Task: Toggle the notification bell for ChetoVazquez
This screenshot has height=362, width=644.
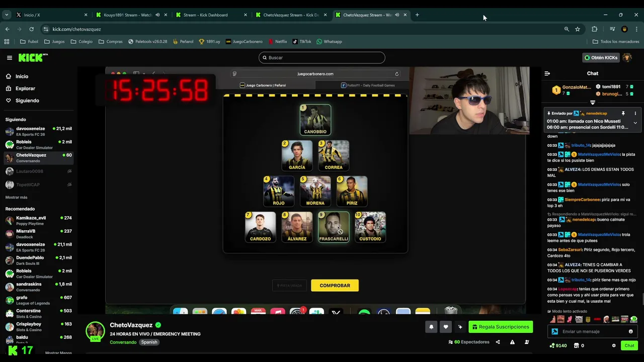Action: click(431, 327)
